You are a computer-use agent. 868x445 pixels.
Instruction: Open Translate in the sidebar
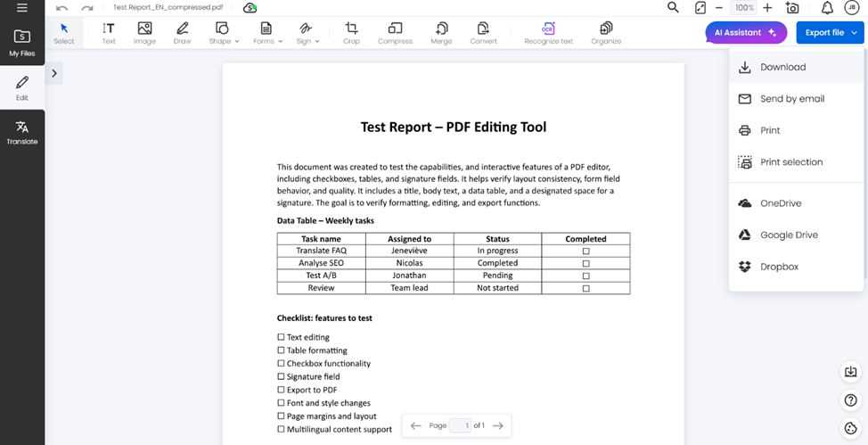tap(22, 133)
